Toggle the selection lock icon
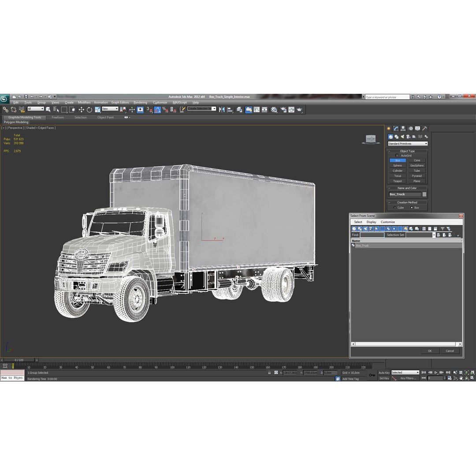The image size is (476, 476). (269, 372)
